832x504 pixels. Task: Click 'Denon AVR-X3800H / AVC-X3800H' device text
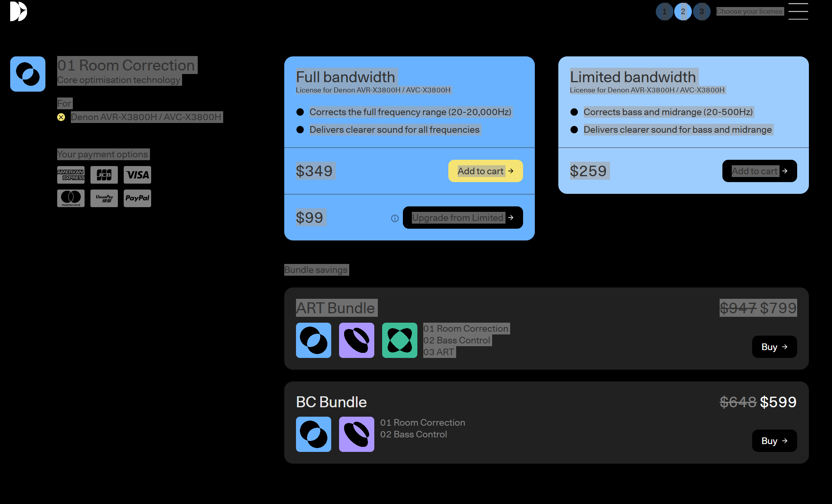point(146,117)
